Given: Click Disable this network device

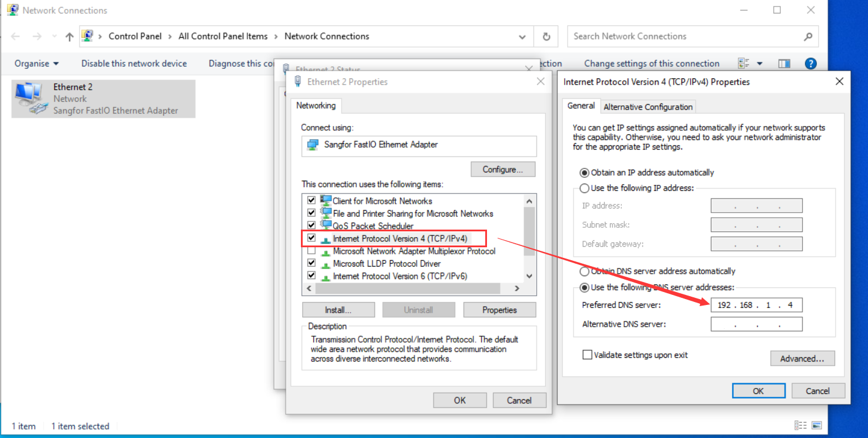Looking at the screenshot, I should pos(134,64).
